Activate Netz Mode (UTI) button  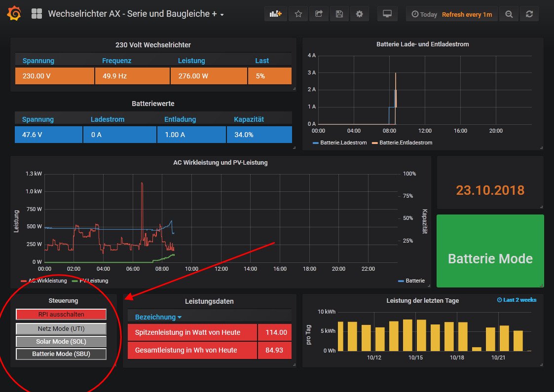point(61,328)
